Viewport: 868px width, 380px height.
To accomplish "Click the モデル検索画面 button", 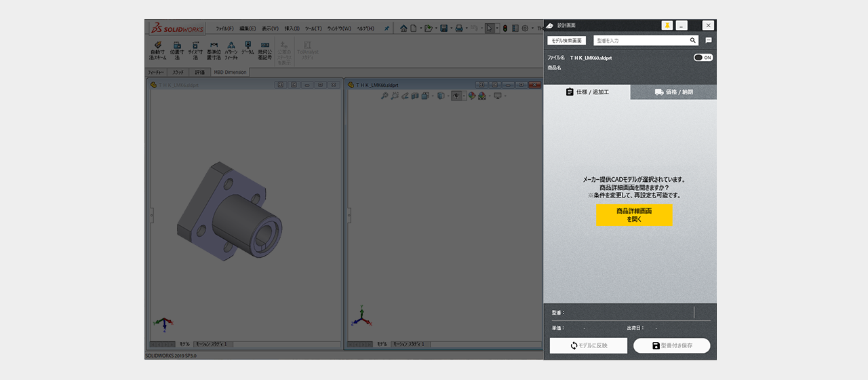I will pos(567,41).
